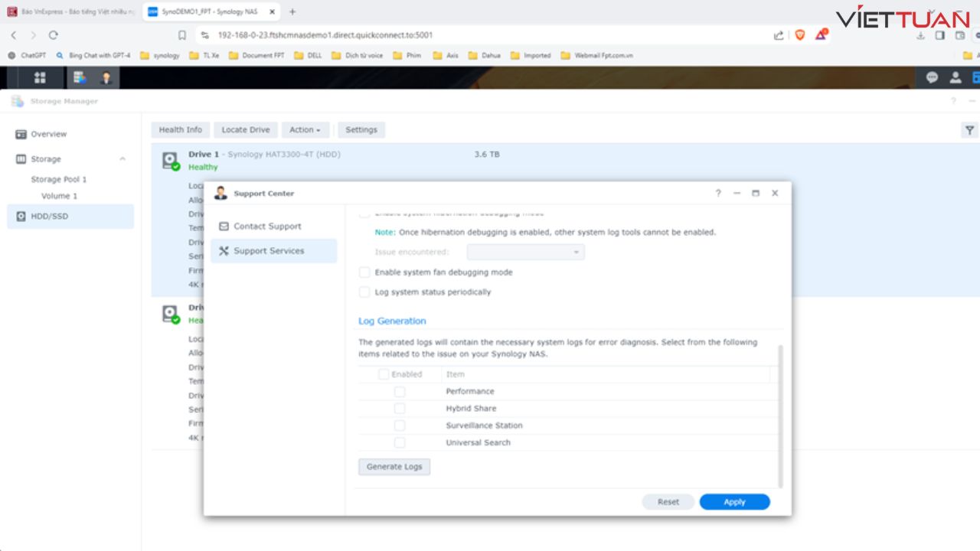Image resolution: width=980 pixels, height=551 pixels.
Task: Open the Issue encountered dropdown
Action: (x=526, y=252)
